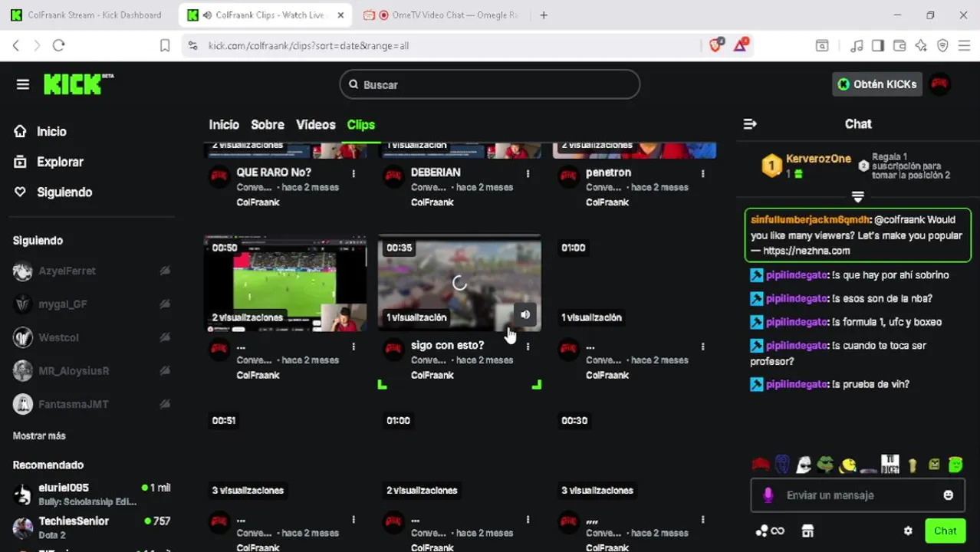Open the "DEBERIAN" clip title

coord(436,172)
